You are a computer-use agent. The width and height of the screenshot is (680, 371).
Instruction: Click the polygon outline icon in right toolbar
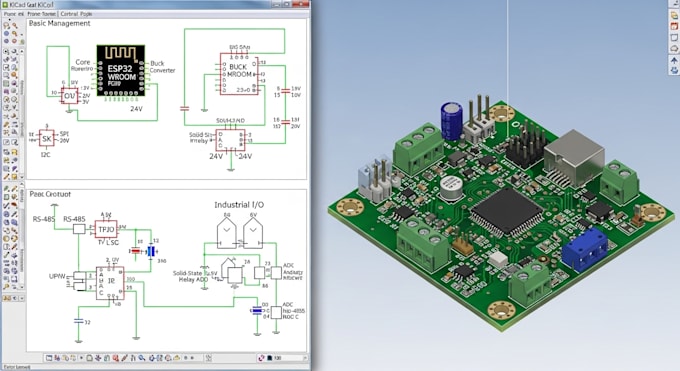coord(674,49)
